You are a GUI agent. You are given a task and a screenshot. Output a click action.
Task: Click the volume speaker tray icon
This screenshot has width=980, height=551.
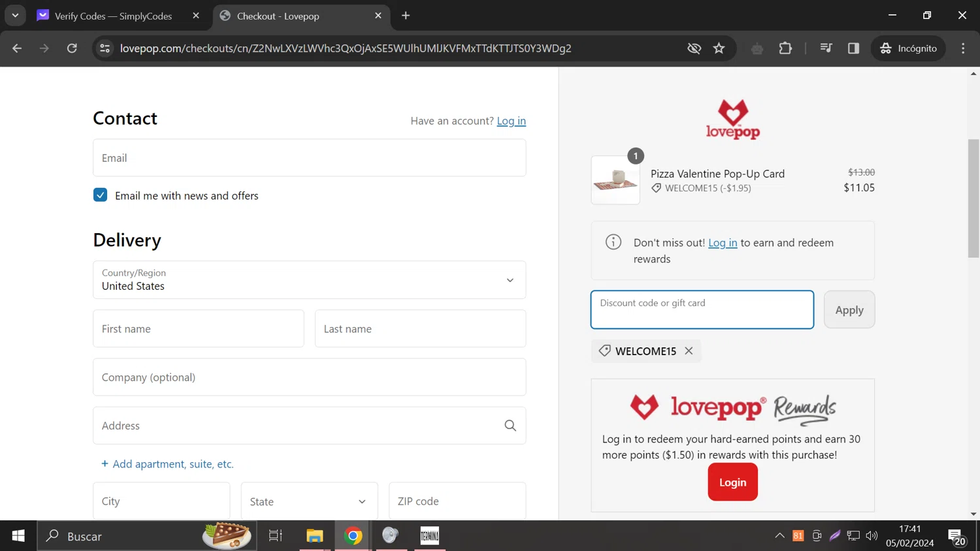[x=872, y=536]
